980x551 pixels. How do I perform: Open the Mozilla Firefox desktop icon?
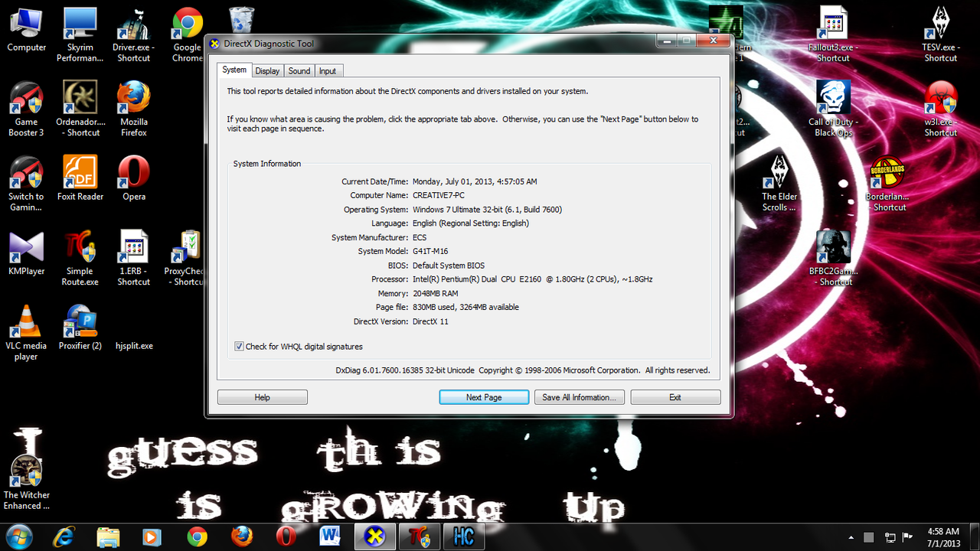[x=134, y=109]
